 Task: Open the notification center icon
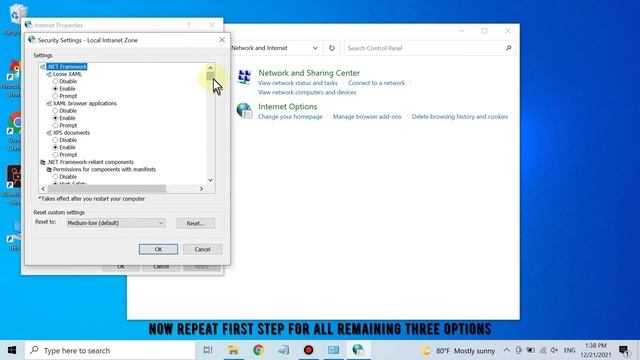[624, 350]
